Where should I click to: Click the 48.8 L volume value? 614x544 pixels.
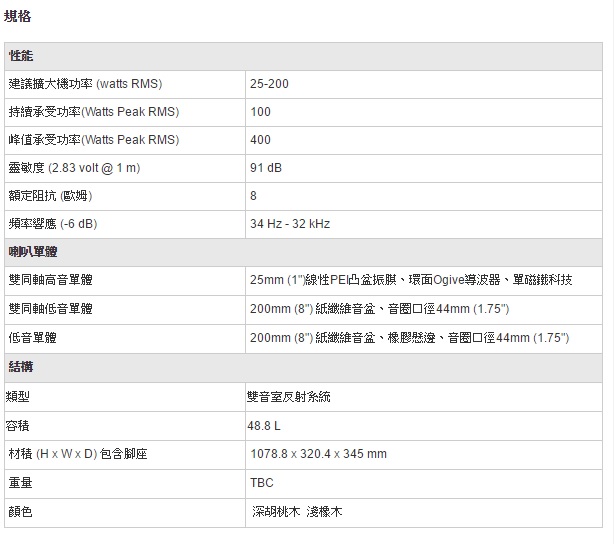click(264, 426)
